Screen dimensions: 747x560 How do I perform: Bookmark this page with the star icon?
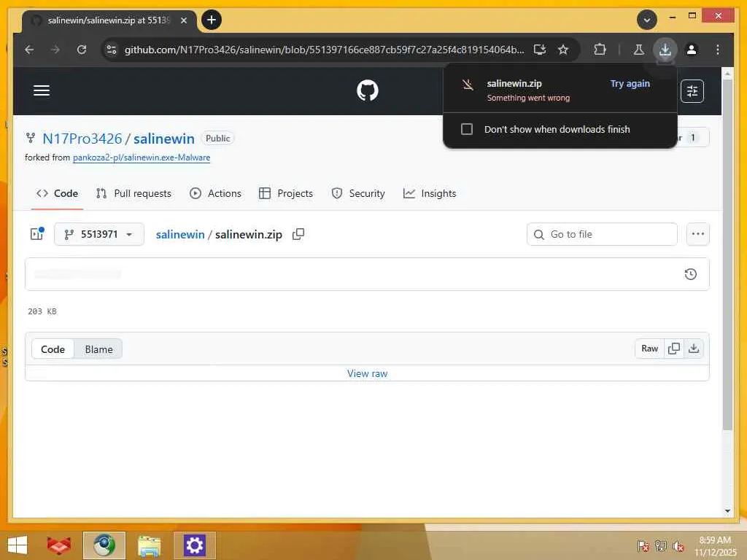click(x=563, y=50)
